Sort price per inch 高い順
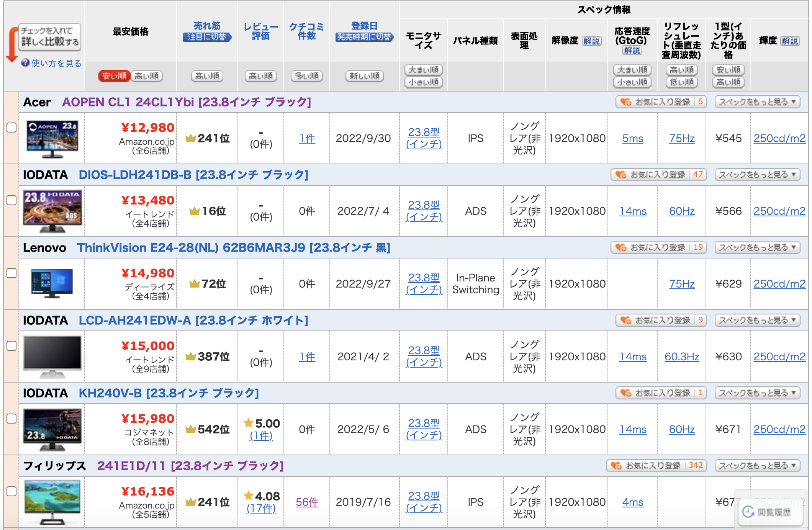Viewport: 812px width, 530px height. point(729,82)
